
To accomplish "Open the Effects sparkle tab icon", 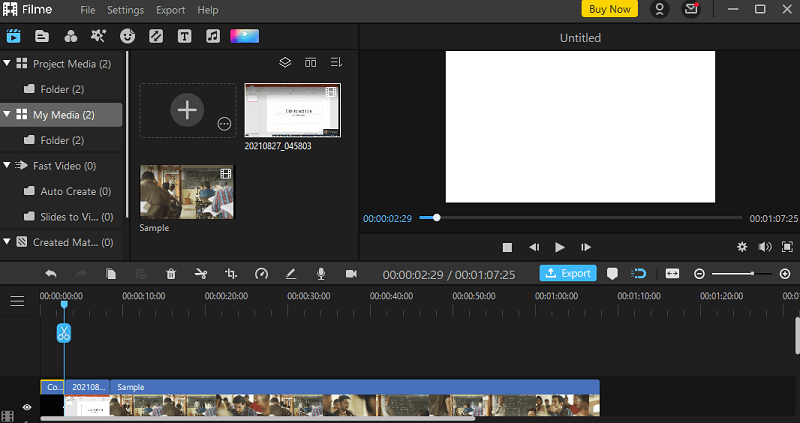I will click(x=98, y=36).
